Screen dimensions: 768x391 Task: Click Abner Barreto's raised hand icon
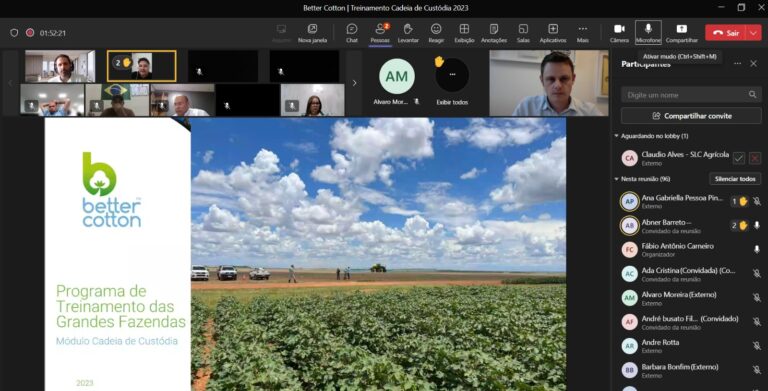tap(743, 225)
